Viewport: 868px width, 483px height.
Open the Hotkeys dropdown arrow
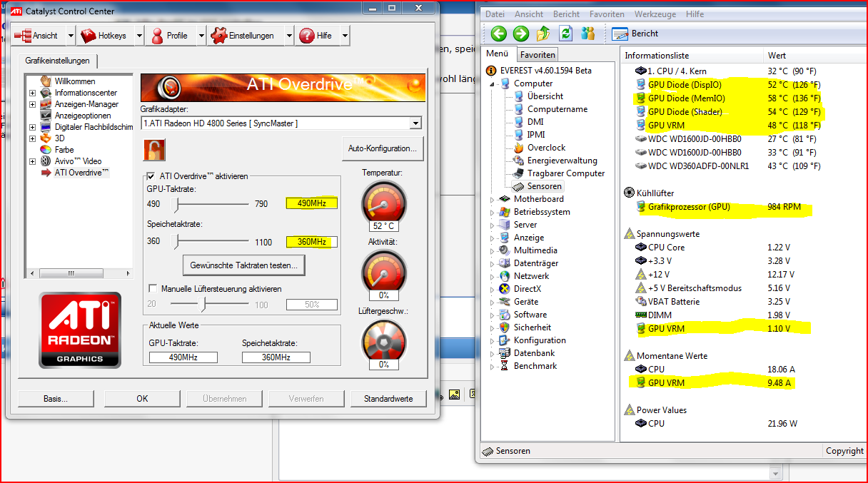tap(138, 36)
